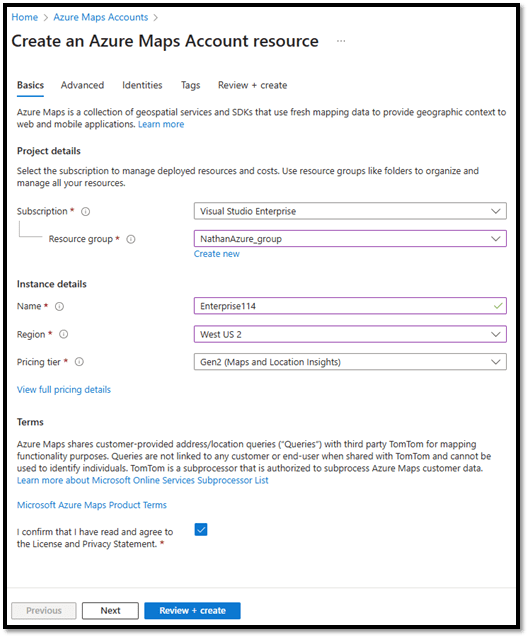Open the Resource group dropdown NathanAzure_group
529x638 pixels.
click(350, 239)
